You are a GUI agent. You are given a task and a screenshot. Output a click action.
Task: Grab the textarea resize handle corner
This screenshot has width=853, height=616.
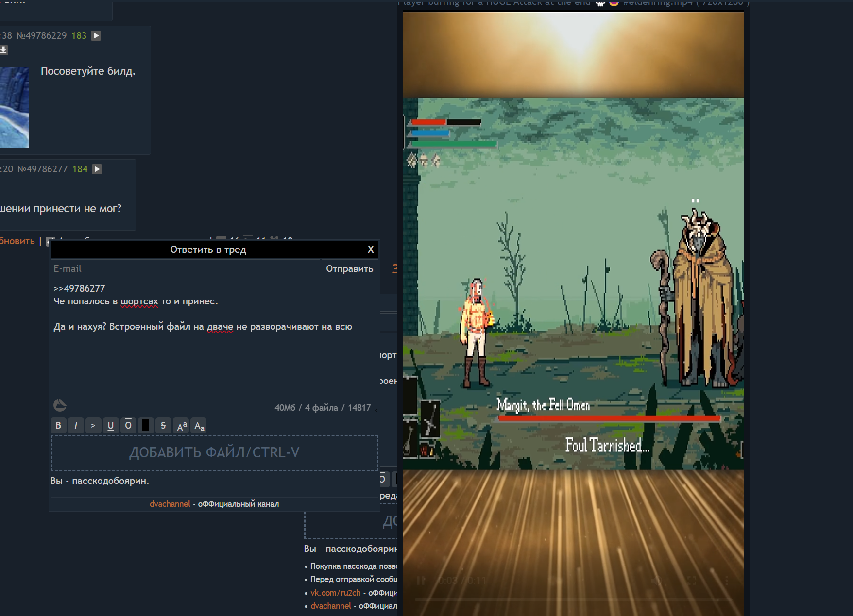click(x=375, y=410)
